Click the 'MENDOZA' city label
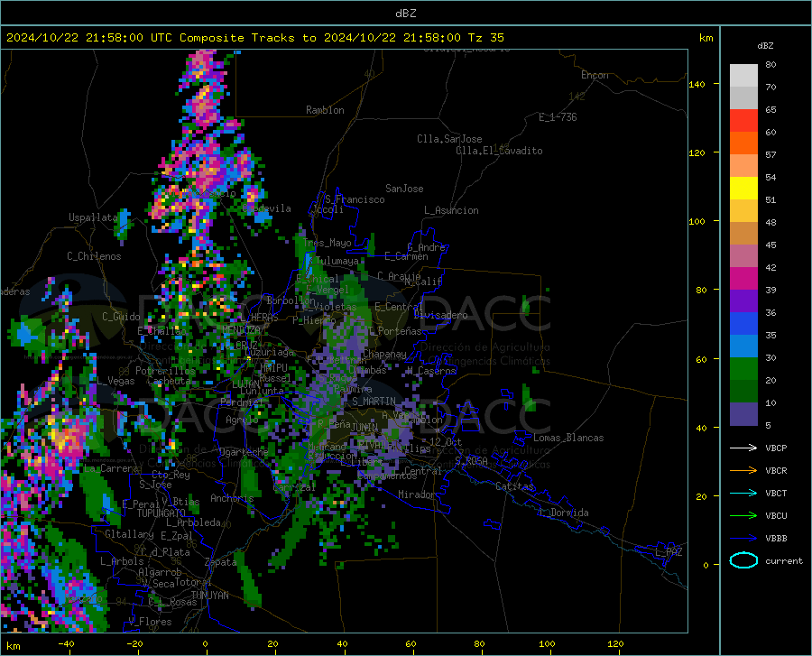 pyautogui.click(x=241, y=329)
